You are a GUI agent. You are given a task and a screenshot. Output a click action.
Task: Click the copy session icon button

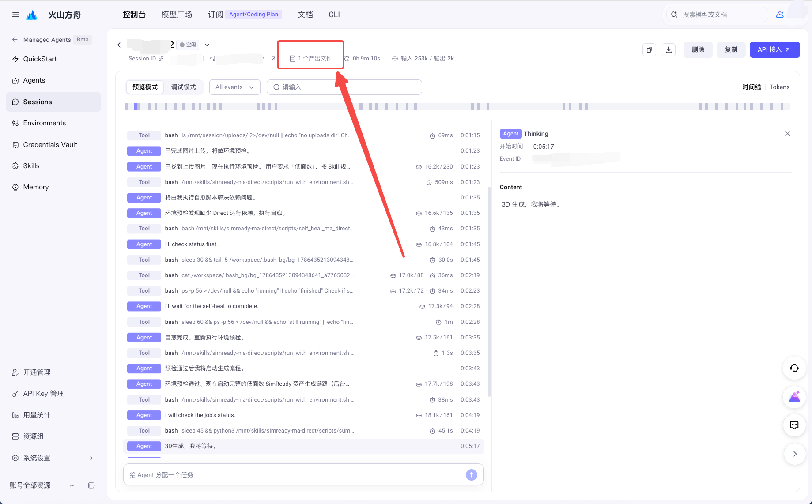click(x=649, y=50)
